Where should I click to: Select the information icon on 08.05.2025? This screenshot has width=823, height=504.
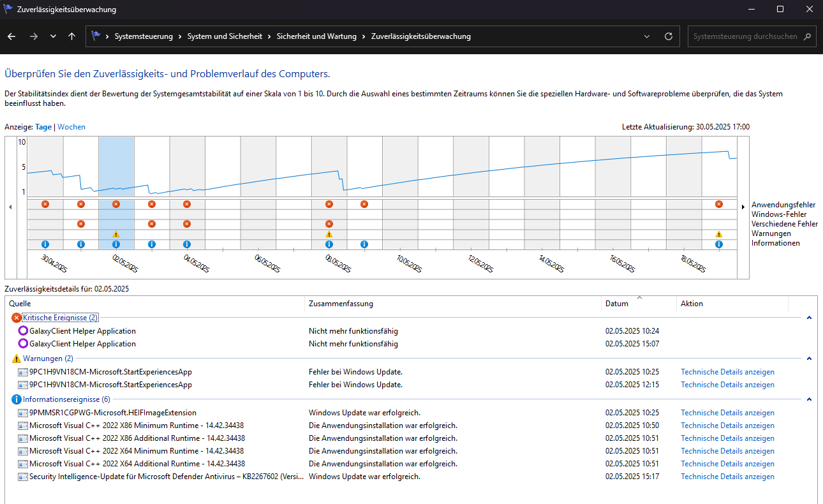coord(329,244)
